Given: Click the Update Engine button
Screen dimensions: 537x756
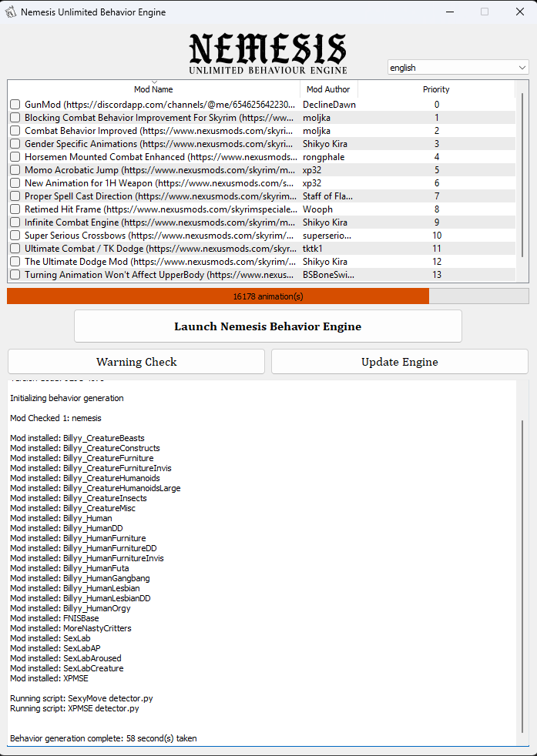Looking at the screenshot, I should click(x=400, y=362).
